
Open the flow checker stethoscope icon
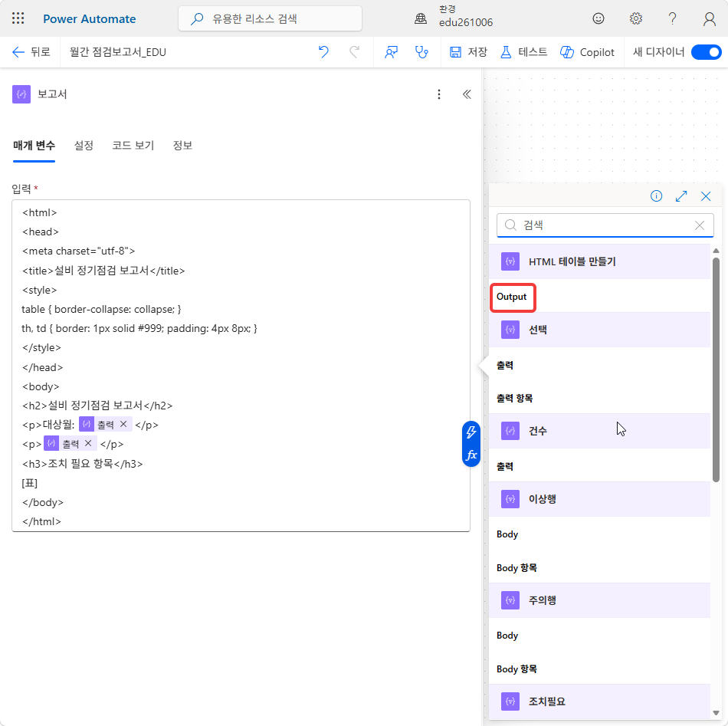[x=421, y=52]
